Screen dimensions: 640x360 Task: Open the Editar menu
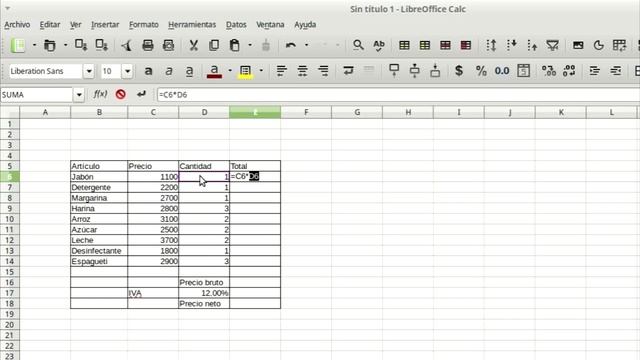[50, 25]
